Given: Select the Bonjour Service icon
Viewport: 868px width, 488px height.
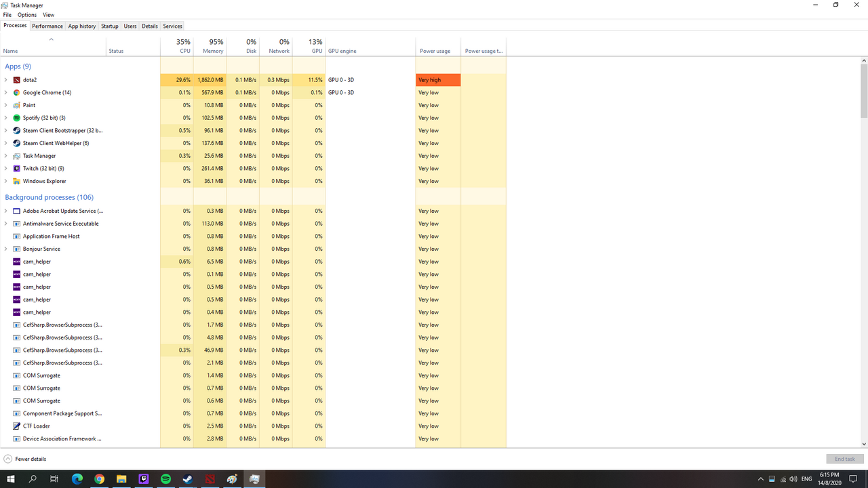Looking at the screenshot, I should pos(17,249).
